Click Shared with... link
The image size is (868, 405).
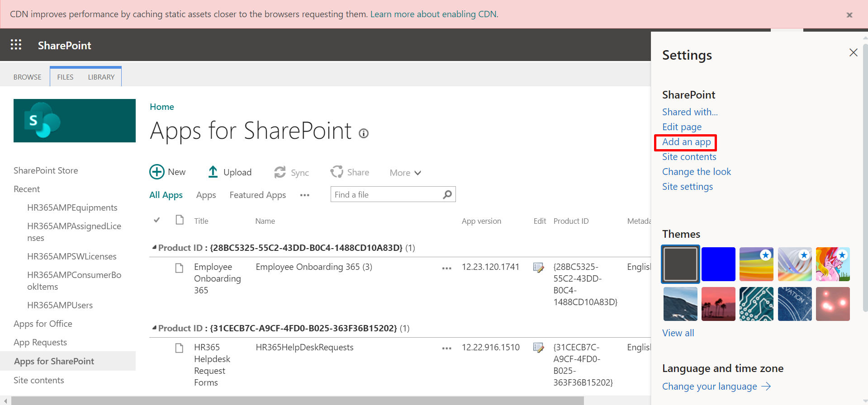(690, 112)
